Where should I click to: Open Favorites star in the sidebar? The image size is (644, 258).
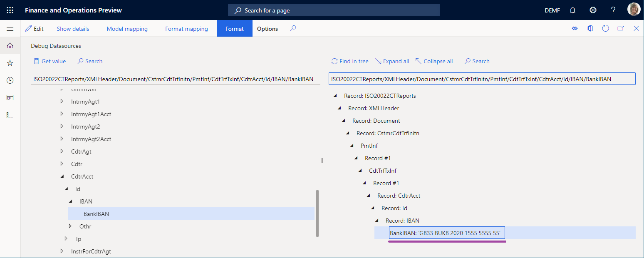(10, 63)
